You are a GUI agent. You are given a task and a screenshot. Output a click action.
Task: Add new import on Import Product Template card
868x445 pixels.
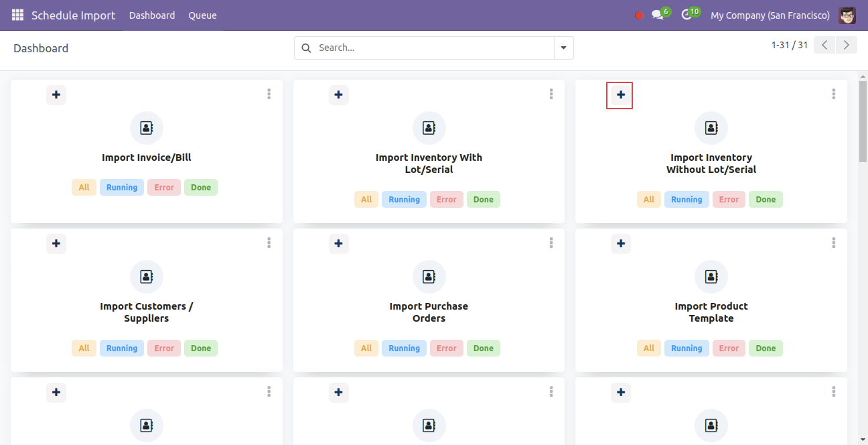[x=621, y=243]
